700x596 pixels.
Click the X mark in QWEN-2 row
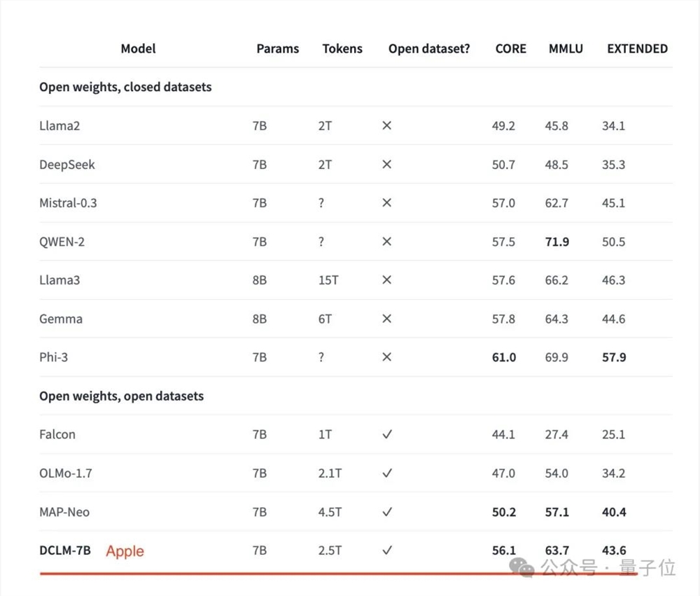coord(386,242)
